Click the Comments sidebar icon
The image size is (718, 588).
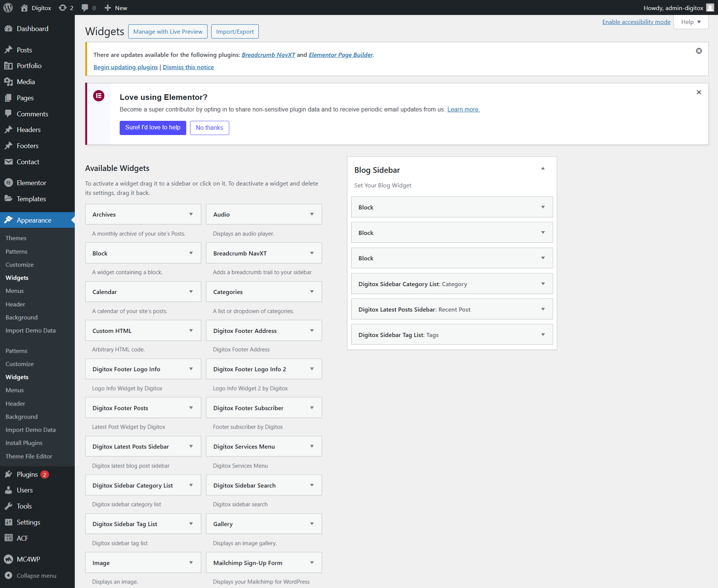pyautogui.click(x=9, y=114)
